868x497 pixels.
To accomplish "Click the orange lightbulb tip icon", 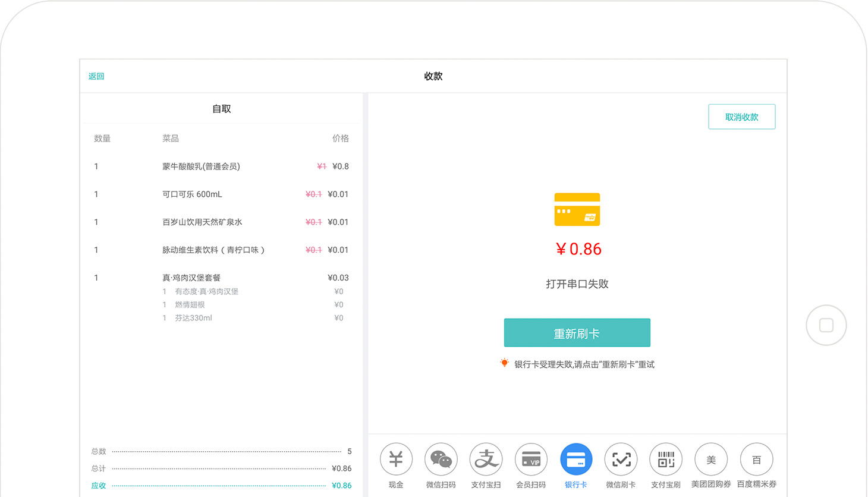I will point(504,363).
